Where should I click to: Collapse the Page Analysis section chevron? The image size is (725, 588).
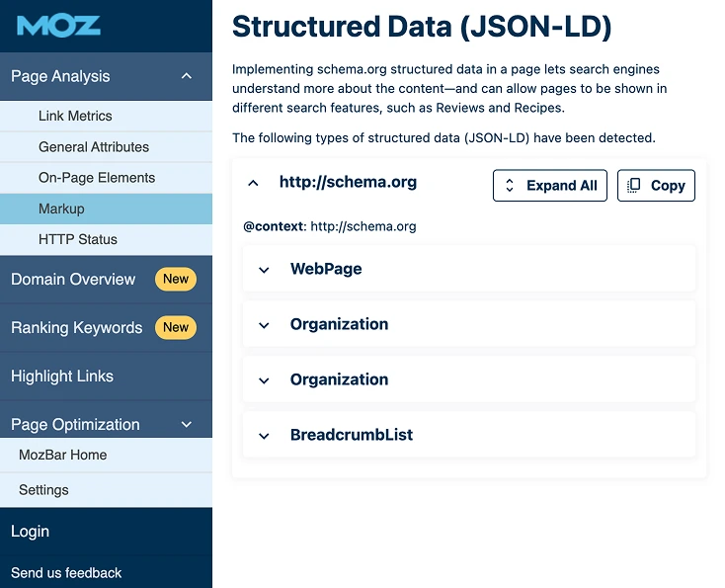(187, 76)
